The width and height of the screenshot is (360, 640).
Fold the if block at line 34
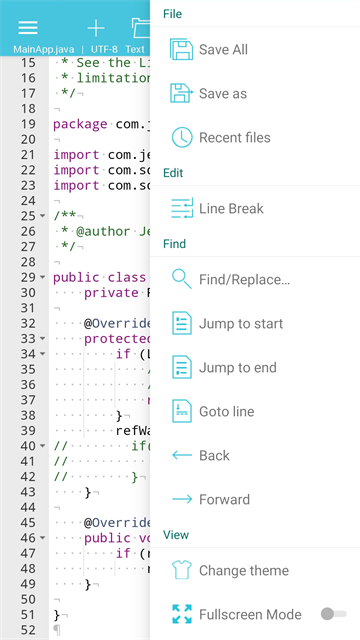[x=42, y=354]
